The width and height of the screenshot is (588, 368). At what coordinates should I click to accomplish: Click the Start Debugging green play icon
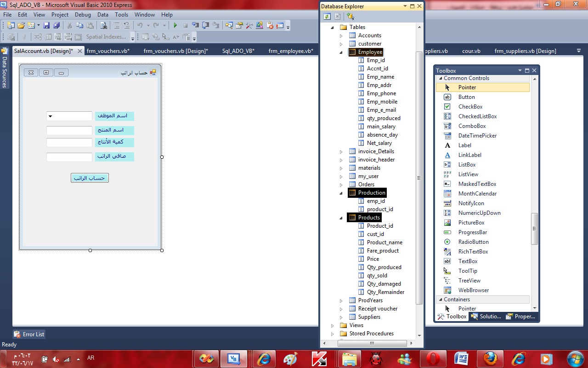175,26
